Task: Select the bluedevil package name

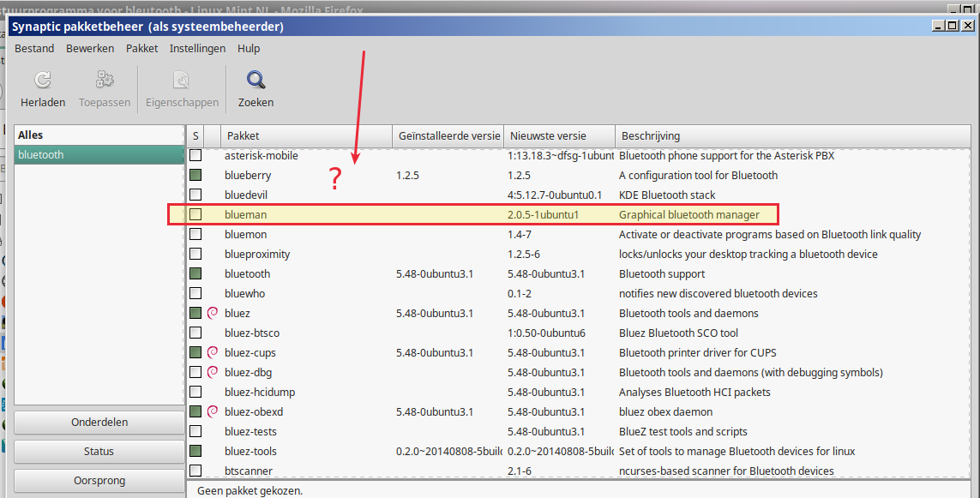Action: tap(245, 195)
